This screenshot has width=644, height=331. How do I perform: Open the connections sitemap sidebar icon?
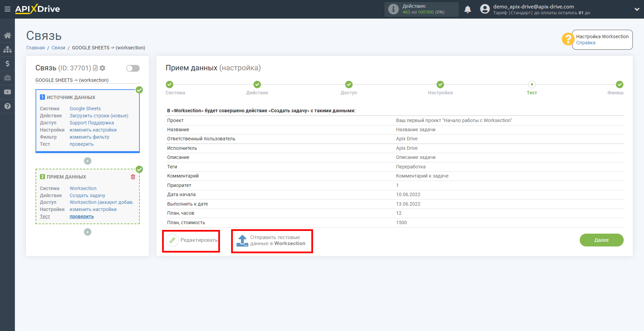tap(7, 49)
